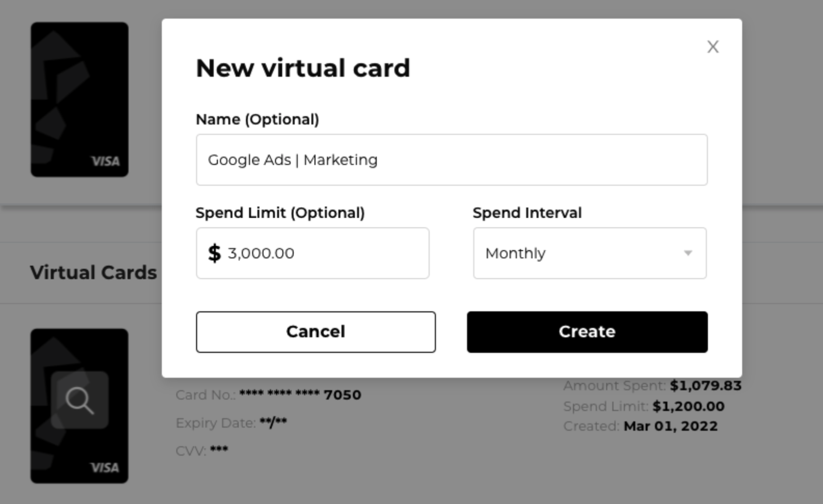Image resolution: width=823 pixels, height=504 pixels.
Task: Select the bottom virtual card thumbnail
Action: point(79,406)
